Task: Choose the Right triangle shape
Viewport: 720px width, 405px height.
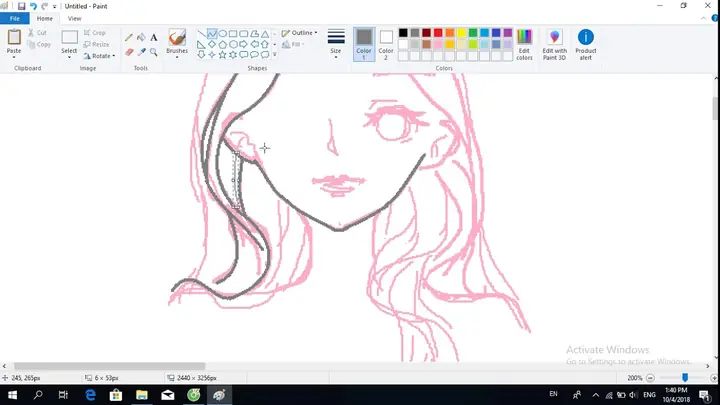Action: (x=201, y=45)
